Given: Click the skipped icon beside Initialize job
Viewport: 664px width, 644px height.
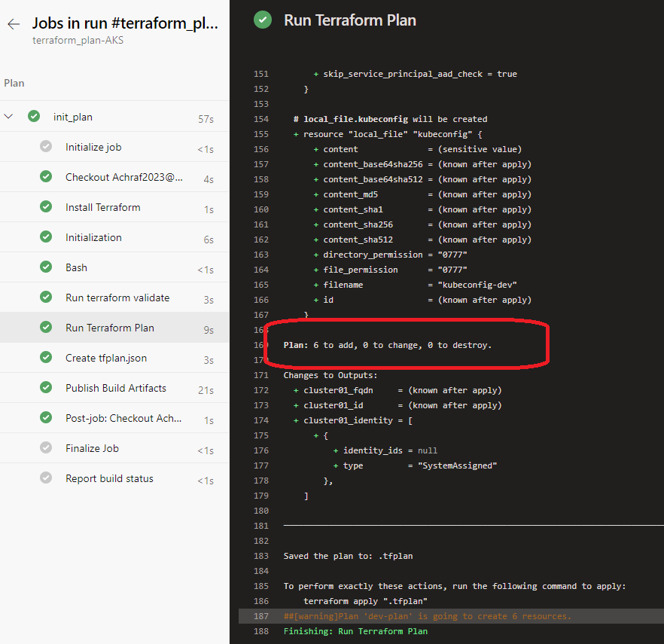Looking at the screenshot, I should point(46,147).
